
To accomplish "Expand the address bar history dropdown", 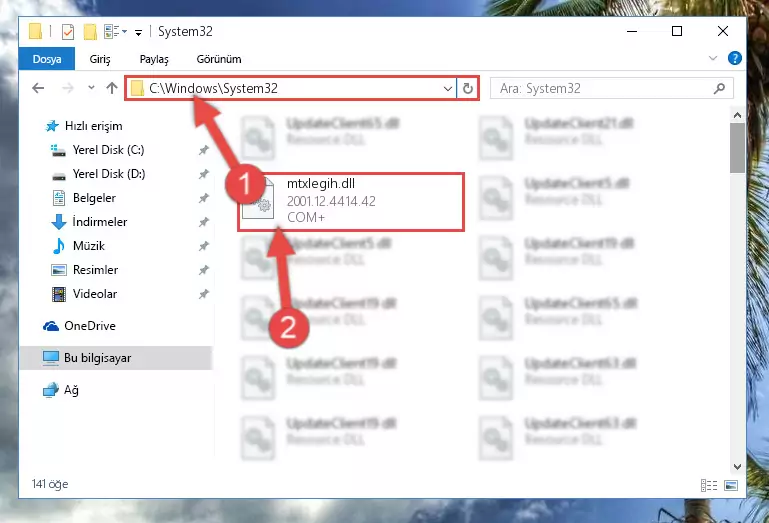I will tap(448, 89).
